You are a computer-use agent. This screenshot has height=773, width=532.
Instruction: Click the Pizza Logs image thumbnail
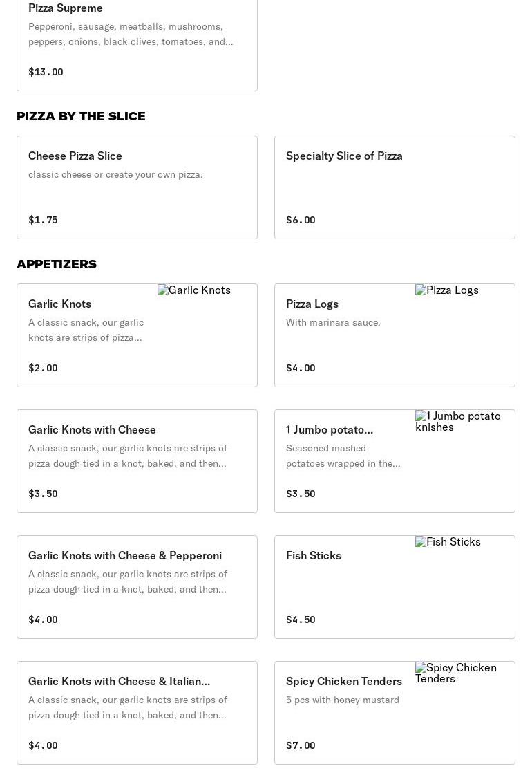pyautogui.click(x=447, y=290)
